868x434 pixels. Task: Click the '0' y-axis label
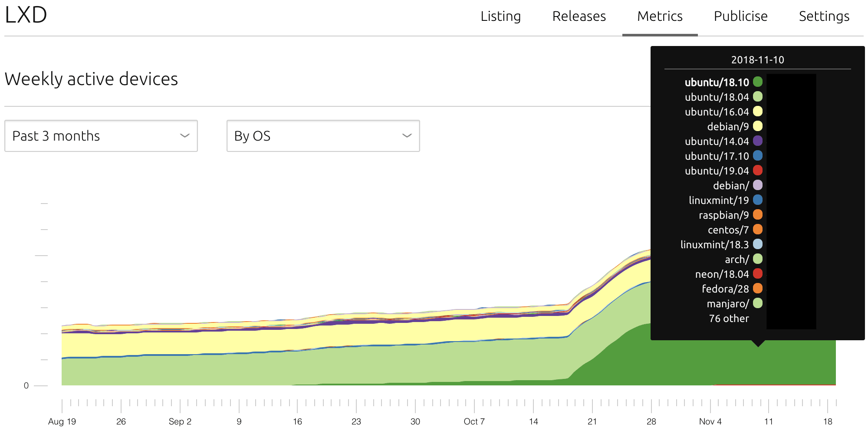[26, 385]
